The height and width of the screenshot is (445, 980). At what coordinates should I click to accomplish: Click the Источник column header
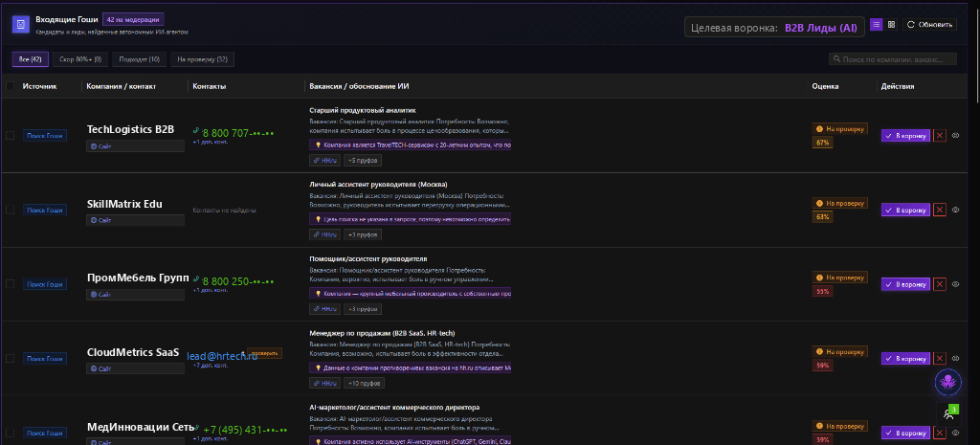coord(40,86)
